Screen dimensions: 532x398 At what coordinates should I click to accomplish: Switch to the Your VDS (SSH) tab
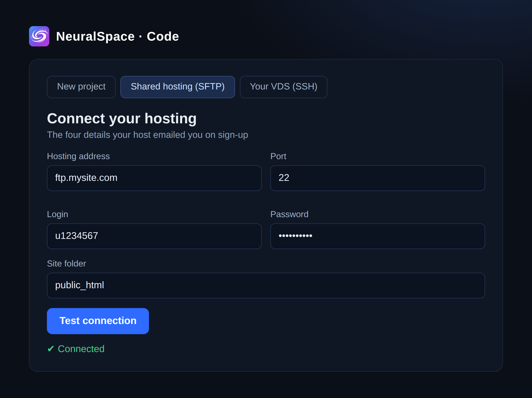tap(283, 87)
